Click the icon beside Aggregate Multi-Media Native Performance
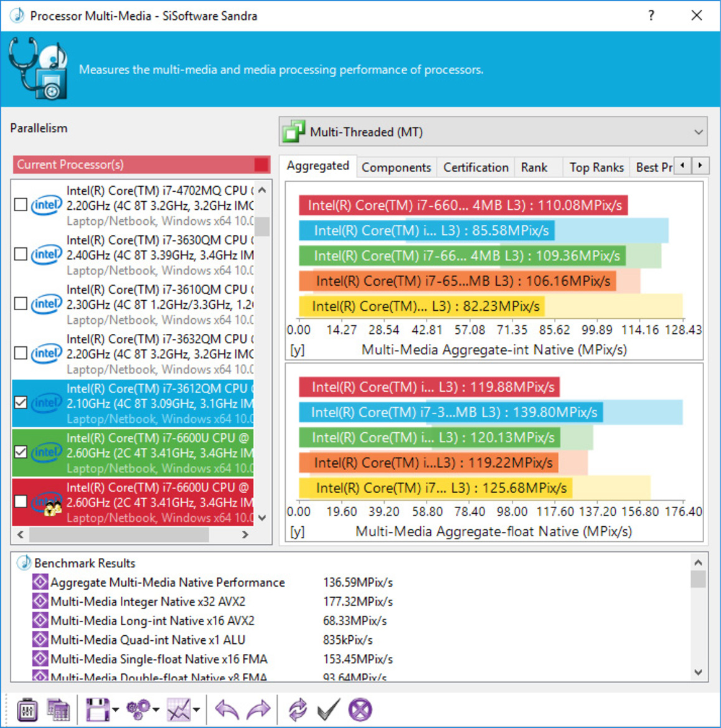721x728 pixels. (40, 582)
